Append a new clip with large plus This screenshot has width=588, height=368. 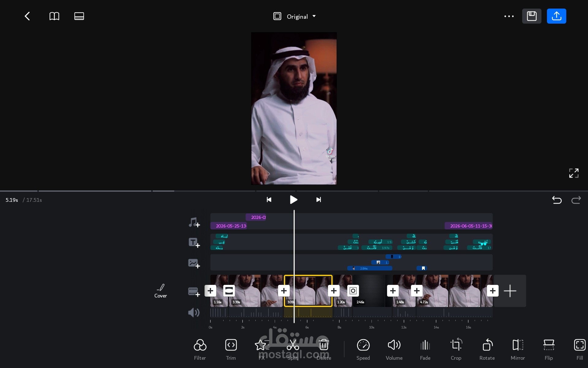coord(510,291)
